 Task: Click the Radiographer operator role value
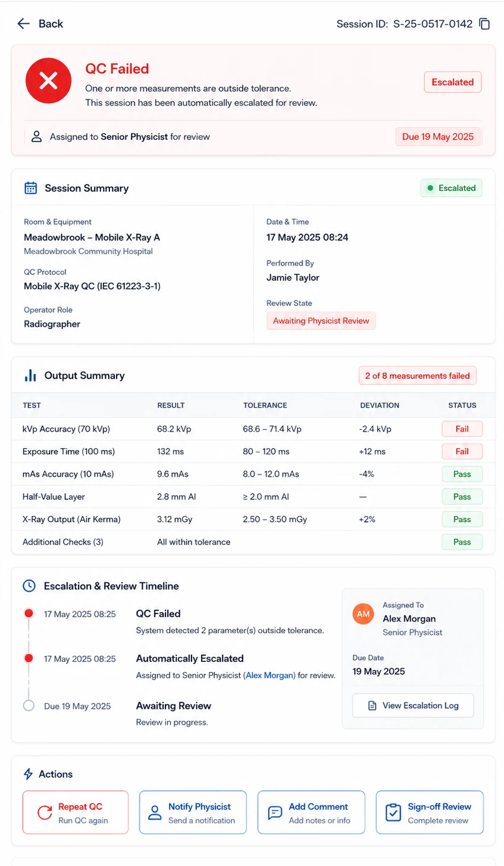click(x=52, y=324)
